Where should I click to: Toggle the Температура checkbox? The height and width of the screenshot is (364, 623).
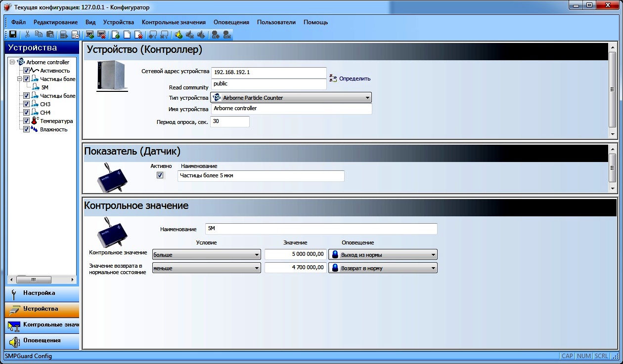27,121
